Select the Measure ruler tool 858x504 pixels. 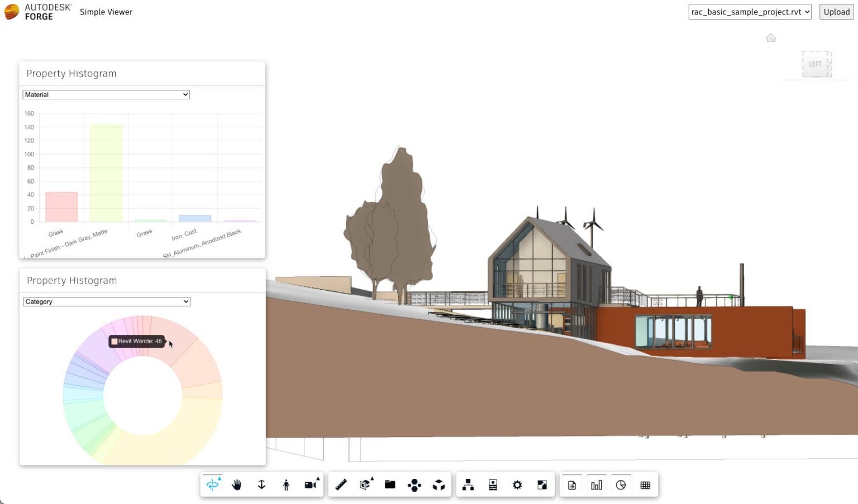pos(341,484)
